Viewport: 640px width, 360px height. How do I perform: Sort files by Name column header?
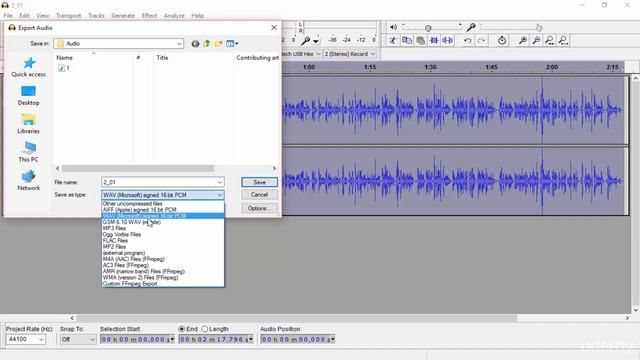pos(64,58)
